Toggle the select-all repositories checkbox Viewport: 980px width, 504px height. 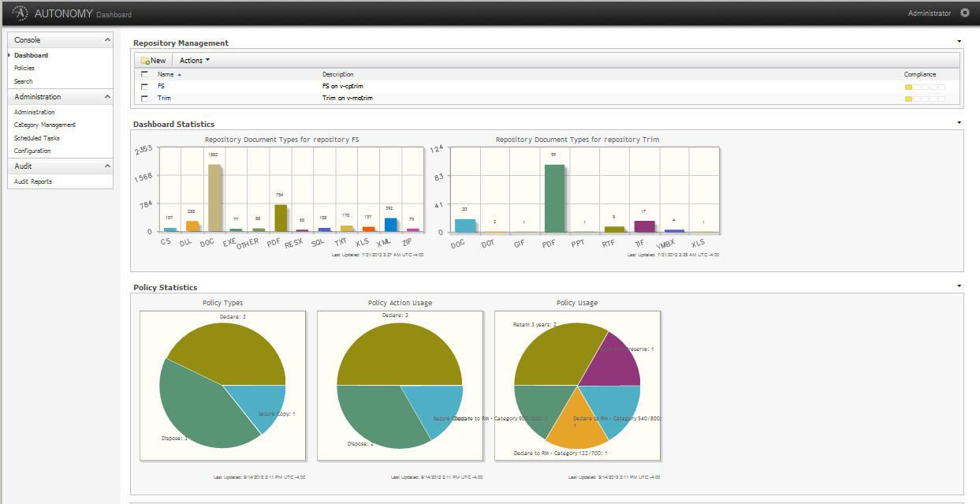coord(144,74)
